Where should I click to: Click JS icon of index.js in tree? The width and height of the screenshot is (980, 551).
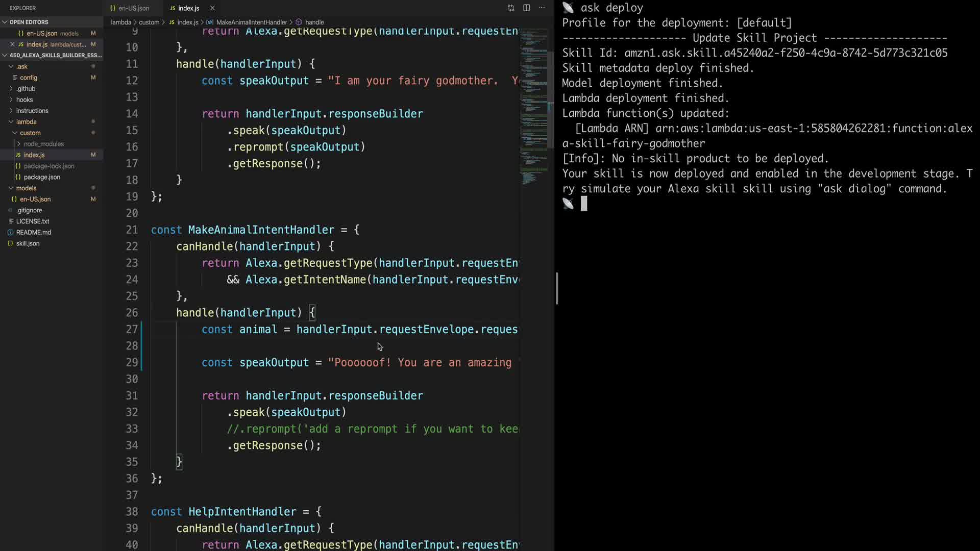18,155
